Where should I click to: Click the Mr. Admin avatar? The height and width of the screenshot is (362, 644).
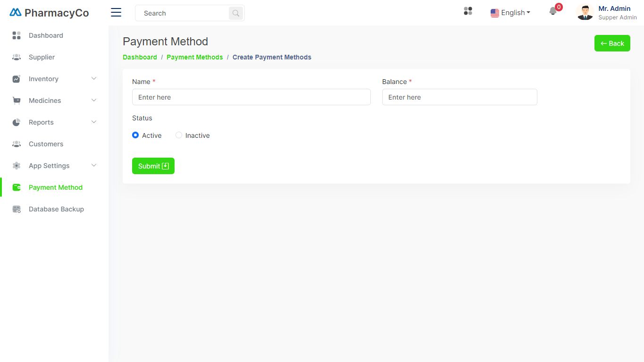pyautogui.click(x=585, y=13)
